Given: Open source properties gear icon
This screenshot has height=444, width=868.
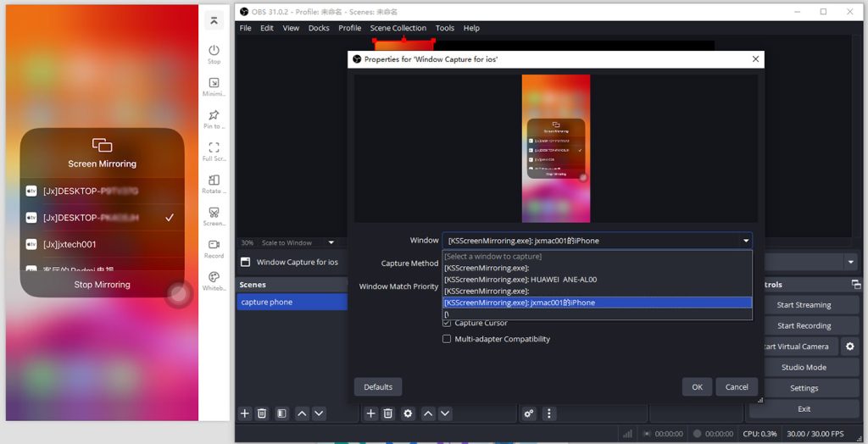Looking at the screenshot, I should (x=408, y=413).
